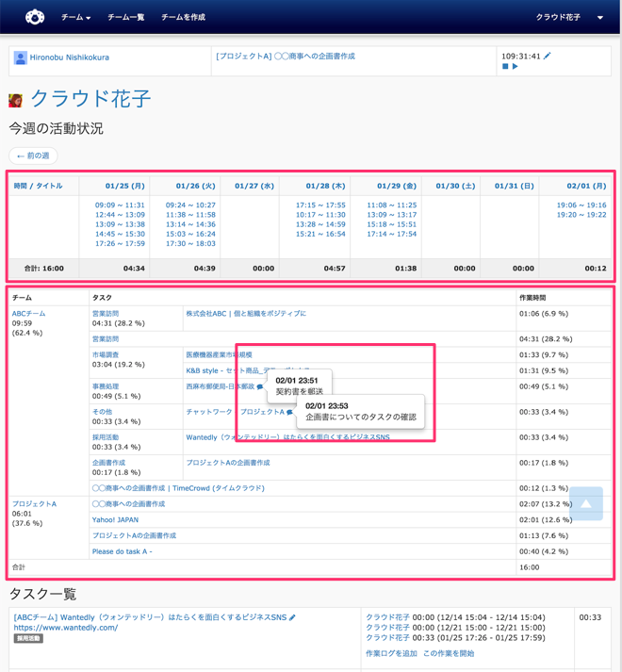Click the scroll-to-top arrow button
622x672 pixels.
pyautogui.click(x=585, y=503)
